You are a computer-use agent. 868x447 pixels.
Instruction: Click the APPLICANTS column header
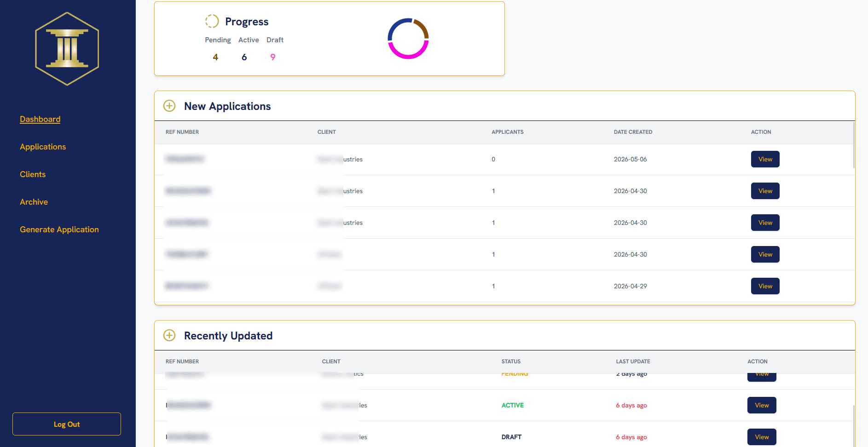click(508, 132)
